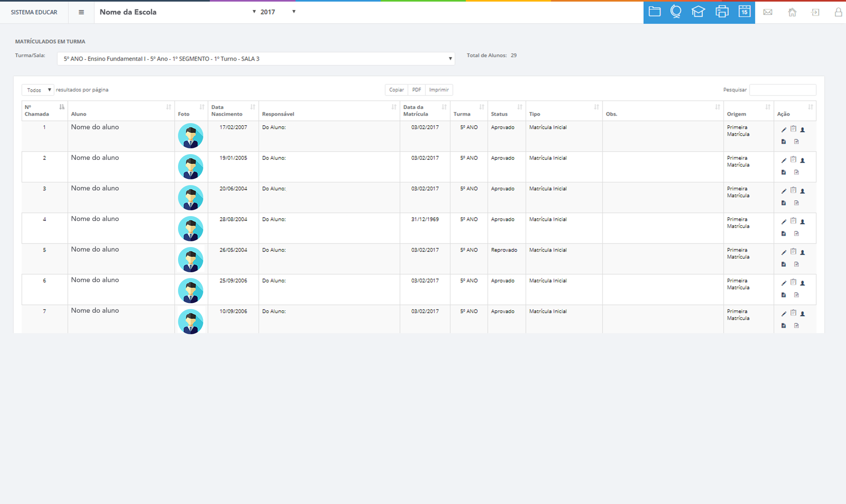Click the padlock icon in header

(x=838, y=12)
